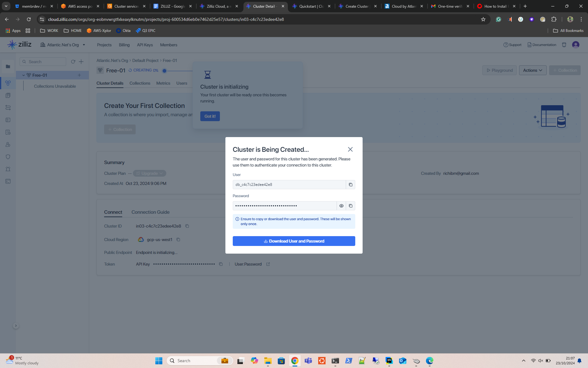Copy the API Key token

[x=221, y=264]
